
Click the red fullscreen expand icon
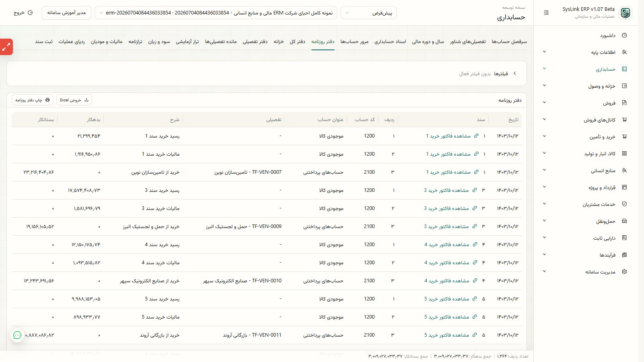pos(6,47)
